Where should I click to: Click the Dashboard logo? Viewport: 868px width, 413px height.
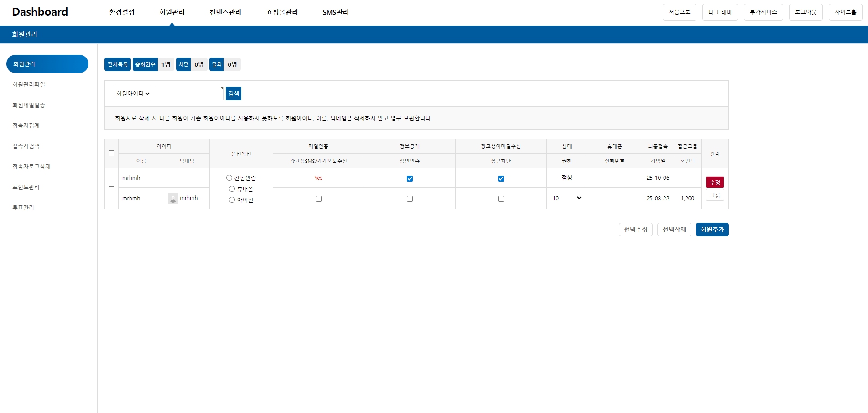pyautogui.click(x=40, y=12)
